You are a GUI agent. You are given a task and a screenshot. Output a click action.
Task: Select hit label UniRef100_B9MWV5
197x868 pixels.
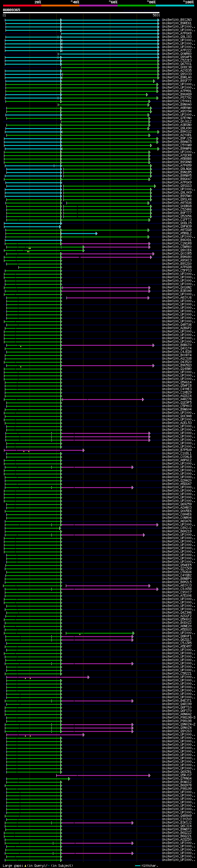point(177,176)
